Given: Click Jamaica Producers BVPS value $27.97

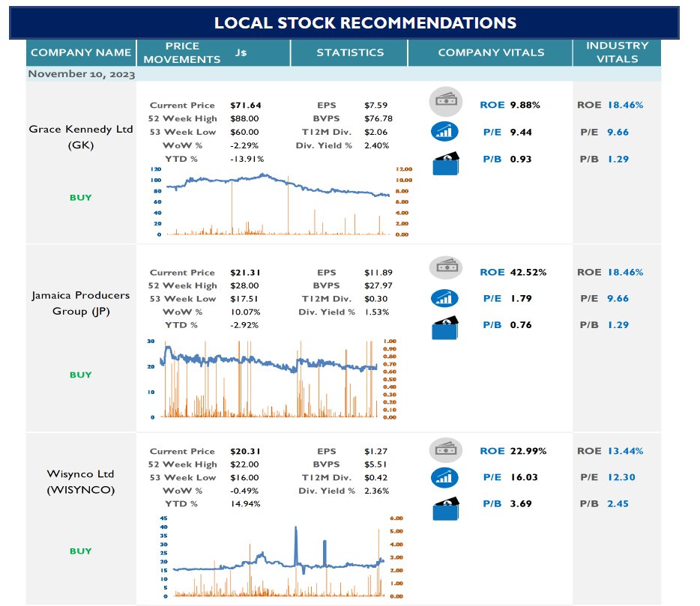Looking at the screenshot, I should coord(378,285).
